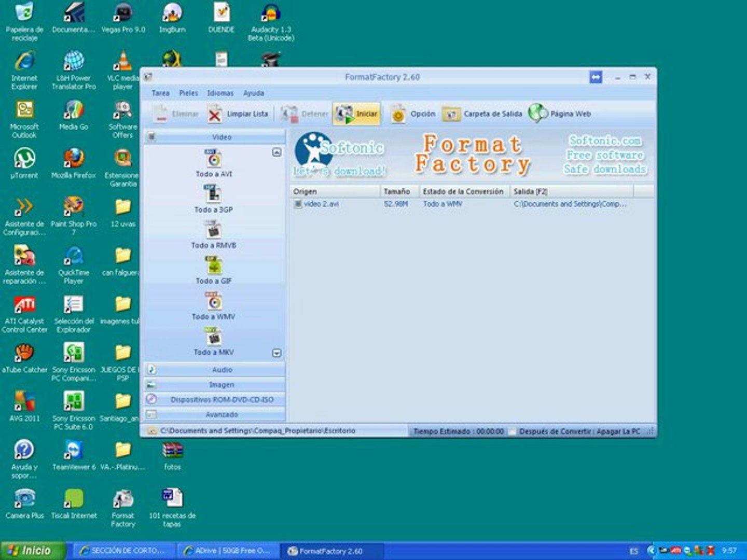The width and height of the screenshot is (747, 560).
Task: Click Estado de la Conversión column header
Action: pyautogui.click(x=464, y=191)
